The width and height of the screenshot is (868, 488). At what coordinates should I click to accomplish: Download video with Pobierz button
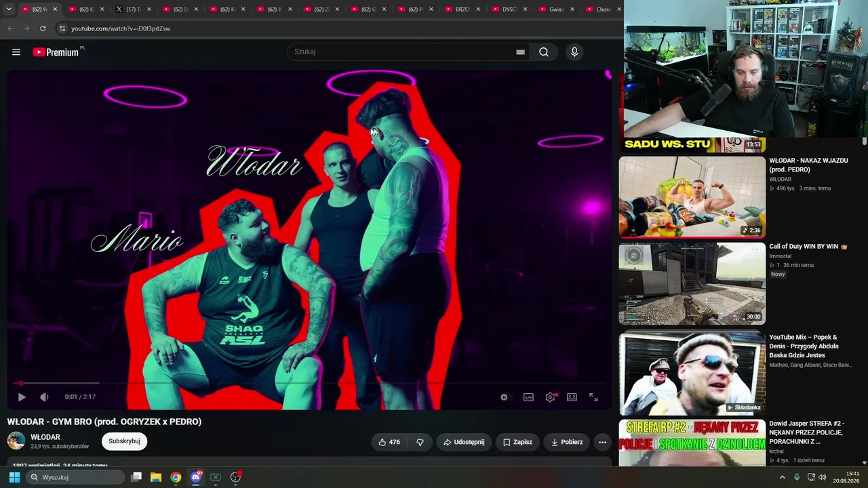coord(567,442)
